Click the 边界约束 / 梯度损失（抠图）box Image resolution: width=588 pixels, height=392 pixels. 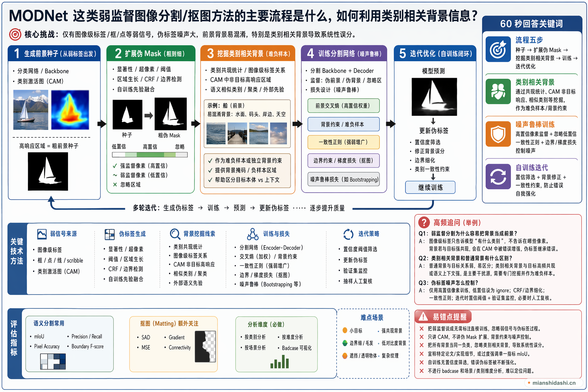pos(343,160)
